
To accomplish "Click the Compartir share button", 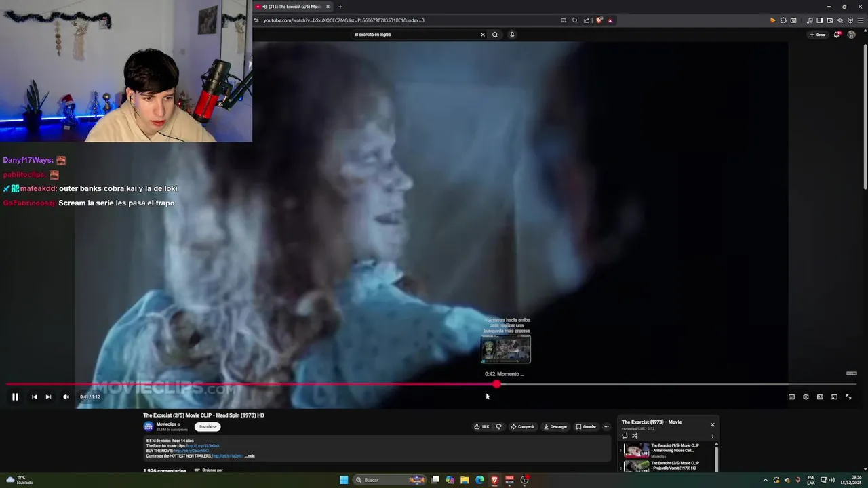I will [x=523, y=427].
